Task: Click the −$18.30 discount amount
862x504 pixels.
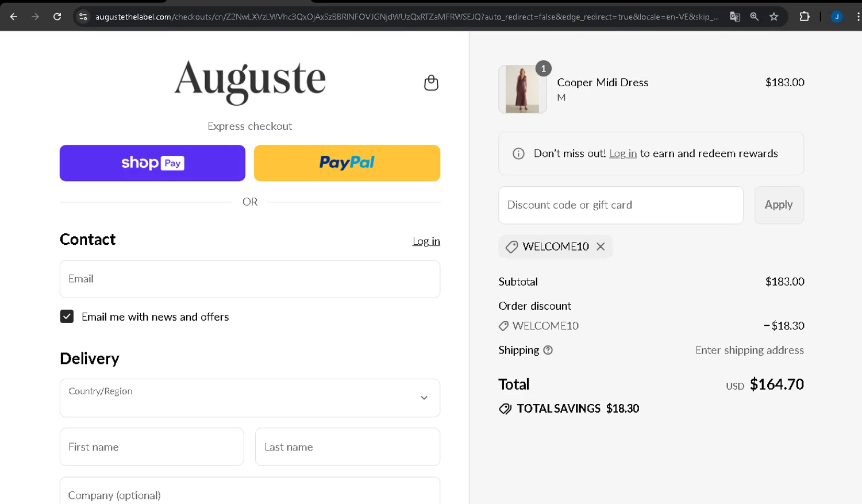Action: coord(784,326)
